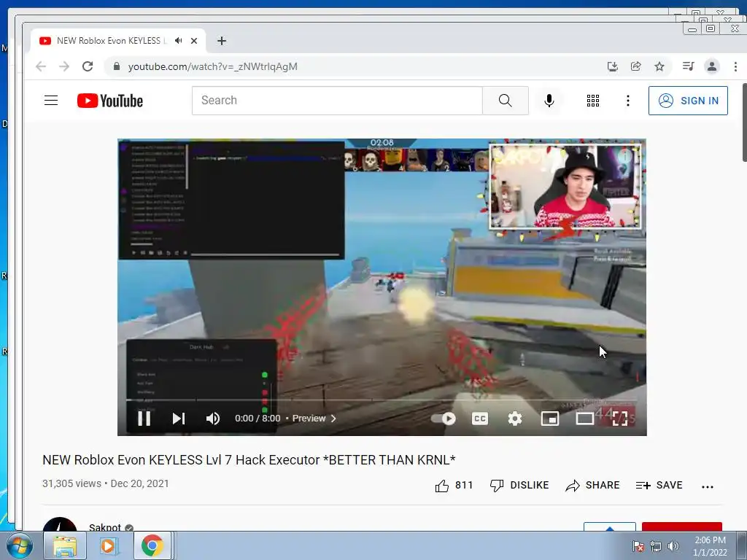Open the Preview chapter expander
747x560 pixels.
click(x=314, y=419)
